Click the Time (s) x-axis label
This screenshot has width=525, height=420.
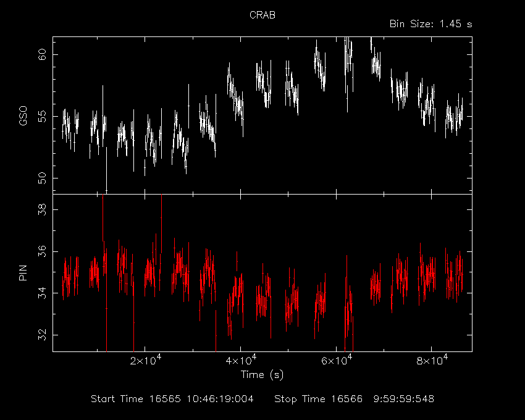(262, 374)
